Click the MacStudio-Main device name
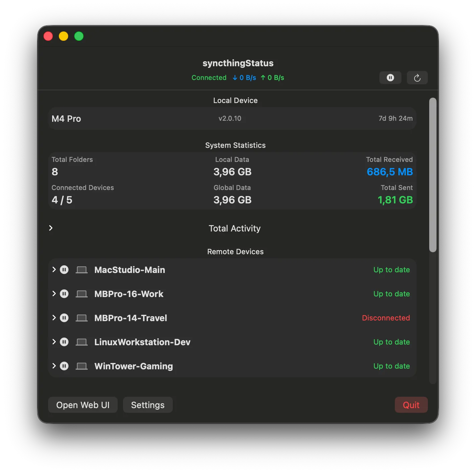 click(x=130, y=270)
